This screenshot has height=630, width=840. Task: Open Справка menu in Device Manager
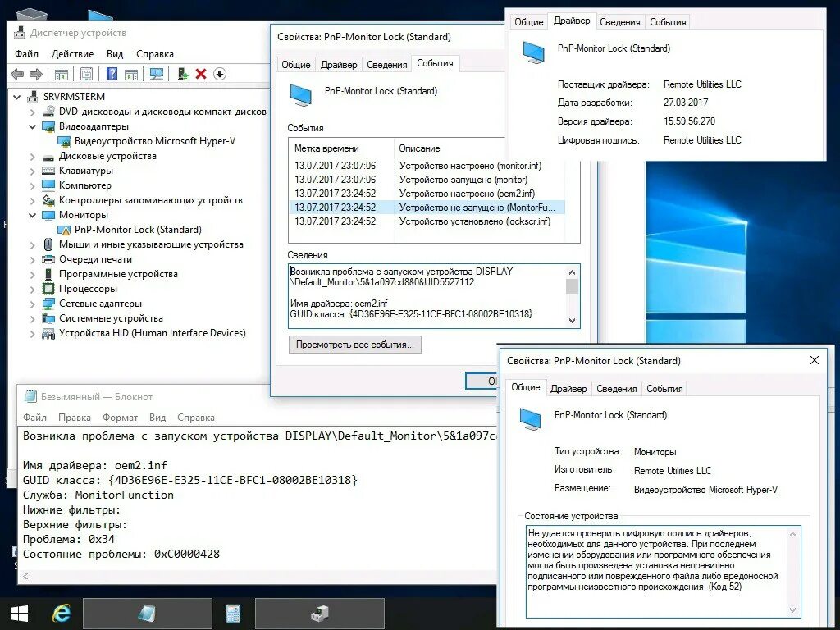[155, 54]
